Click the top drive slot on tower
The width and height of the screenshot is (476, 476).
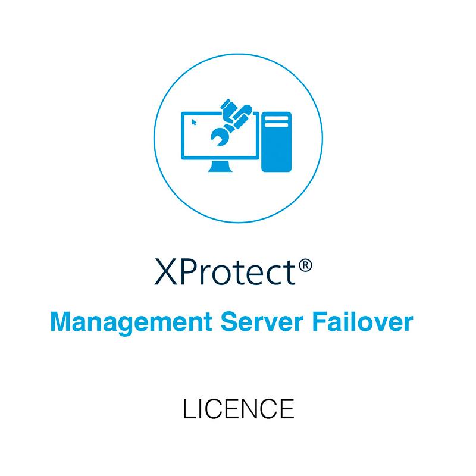276,118
